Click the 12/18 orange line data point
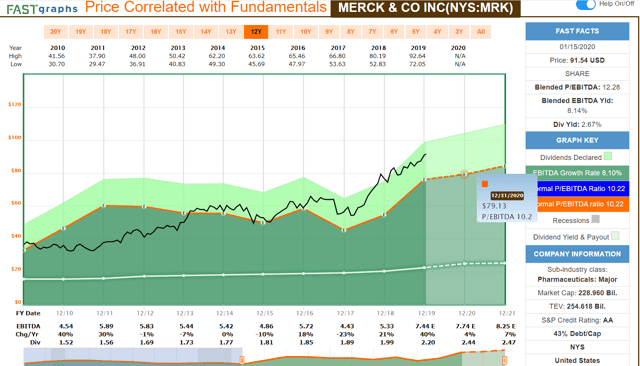Screen dimensions: 640x366 [x=384, y=215]
